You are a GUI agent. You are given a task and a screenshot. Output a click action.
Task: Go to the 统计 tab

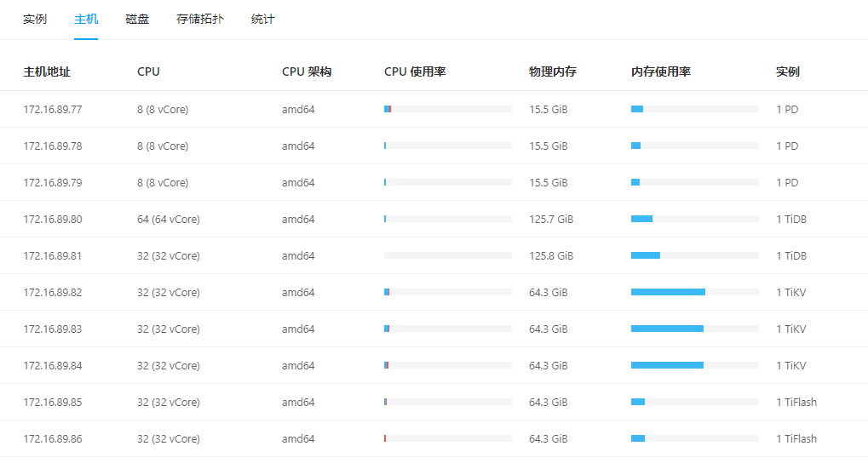pyautogui.click(x=263, y=20)
